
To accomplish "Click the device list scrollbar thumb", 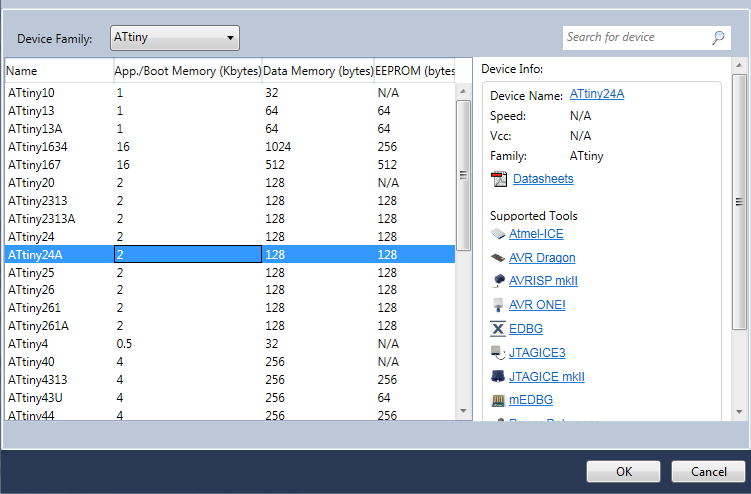I will [463, 175].
